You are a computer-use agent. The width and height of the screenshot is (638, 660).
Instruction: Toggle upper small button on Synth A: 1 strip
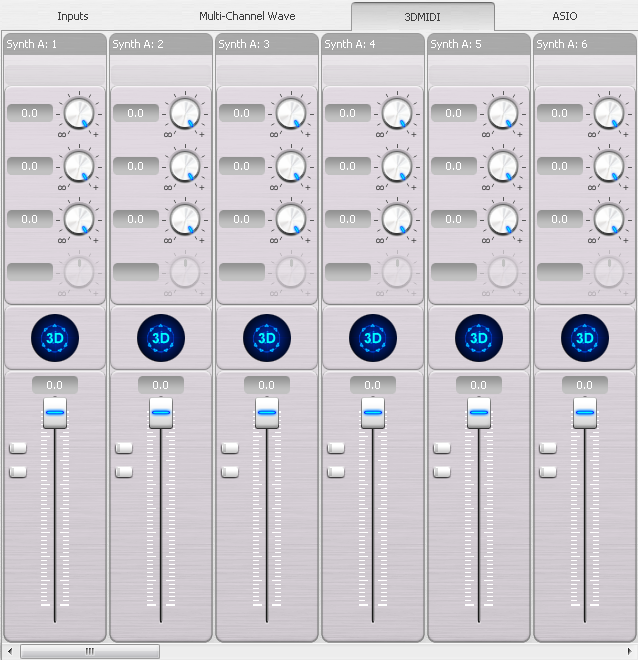18,448
